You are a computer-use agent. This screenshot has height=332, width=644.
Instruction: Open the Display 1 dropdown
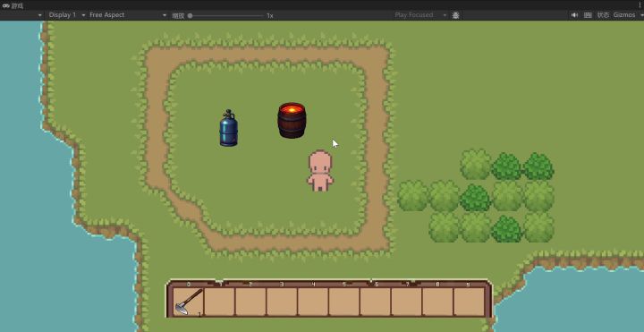[66, 15]
